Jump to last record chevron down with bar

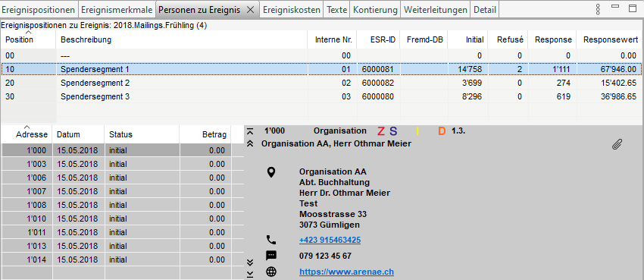pyautogui.click(x=250, y=274)
